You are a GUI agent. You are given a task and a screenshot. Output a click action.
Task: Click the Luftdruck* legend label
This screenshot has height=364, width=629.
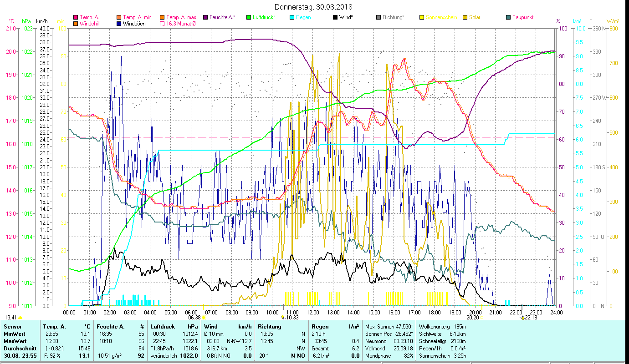click(x=264, y=17)
